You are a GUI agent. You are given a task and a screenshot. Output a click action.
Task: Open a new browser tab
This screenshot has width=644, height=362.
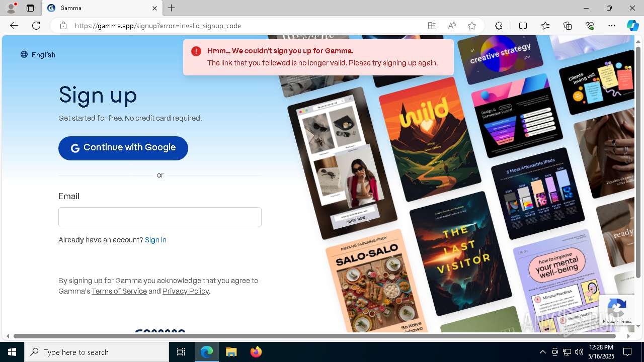click(172, 8)
